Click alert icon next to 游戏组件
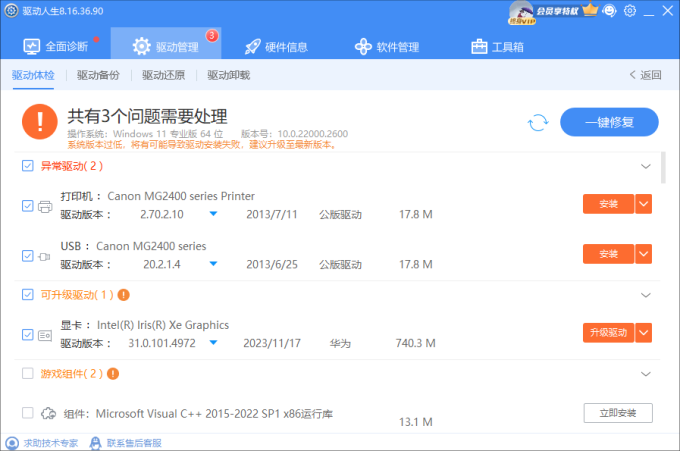This screenshot has width=680, height=451. pos(113,373)
